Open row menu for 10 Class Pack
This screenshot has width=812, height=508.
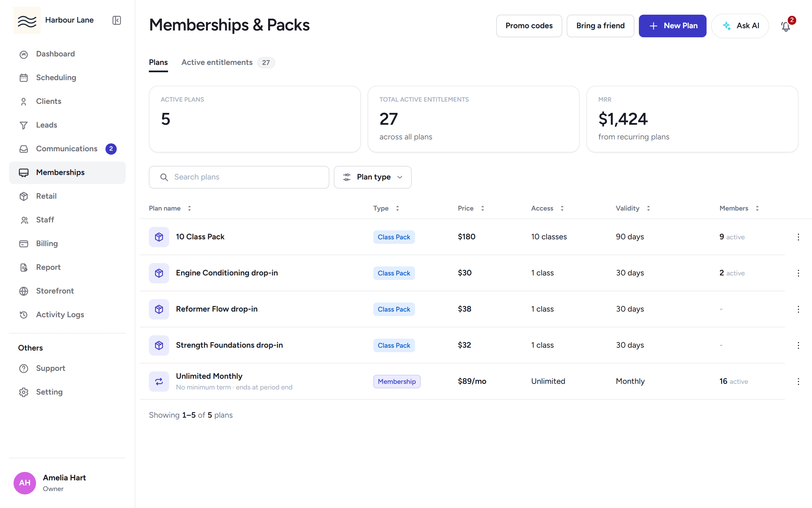798,237
